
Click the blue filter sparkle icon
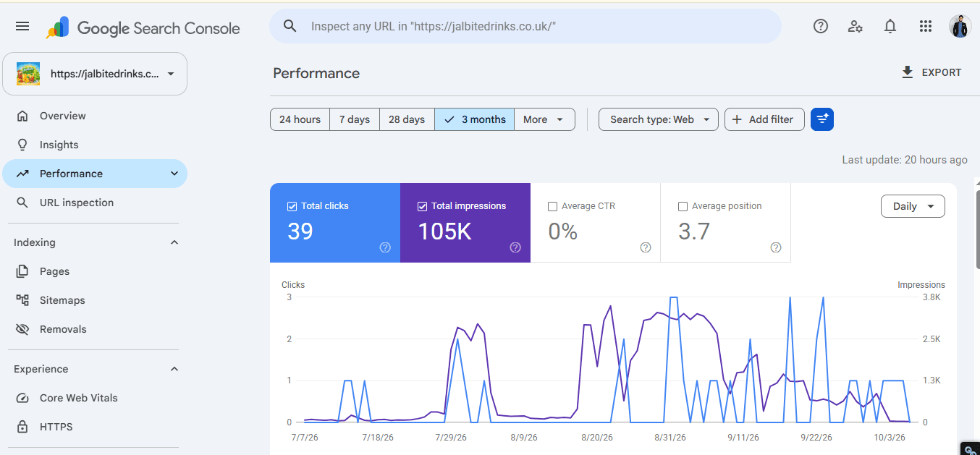[x=822, y=119]
